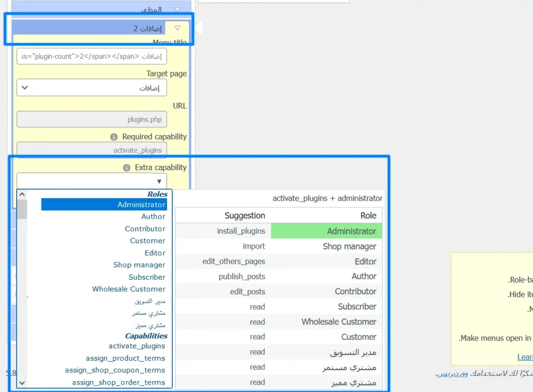Open the Target page dropdown
Screen dimensions: 533x392
tap(92, 88)
